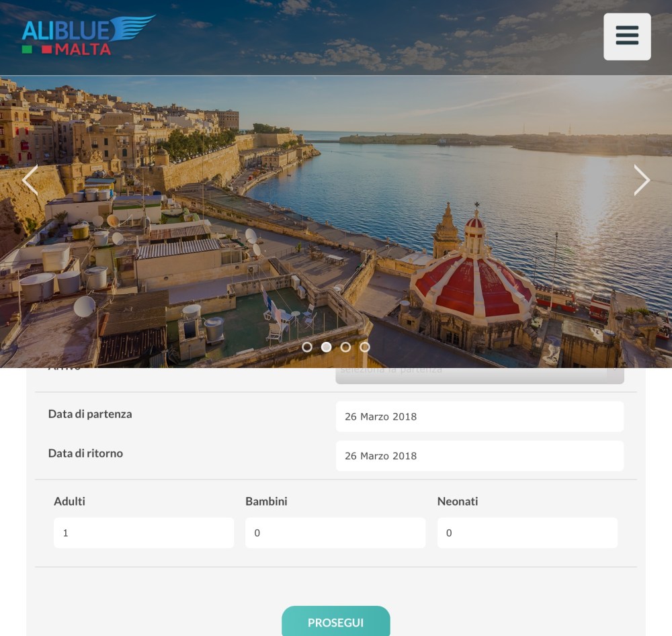The image size is (672, 636).
Task: Click the Adulti number field
Action: click(x=144, y=533)
